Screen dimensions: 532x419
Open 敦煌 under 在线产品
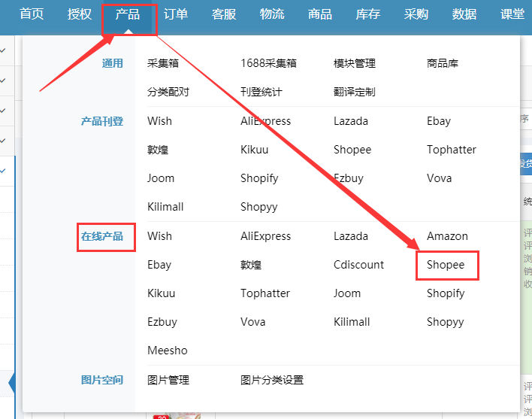(x=251, y=265)
